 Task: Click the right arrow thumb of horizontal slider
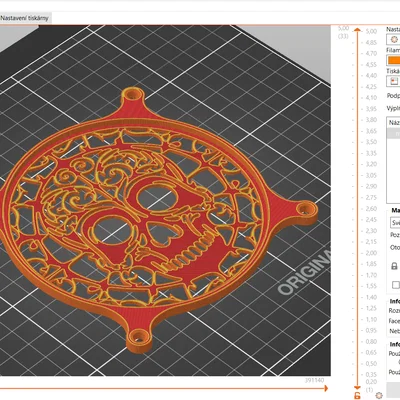(326, 388)
